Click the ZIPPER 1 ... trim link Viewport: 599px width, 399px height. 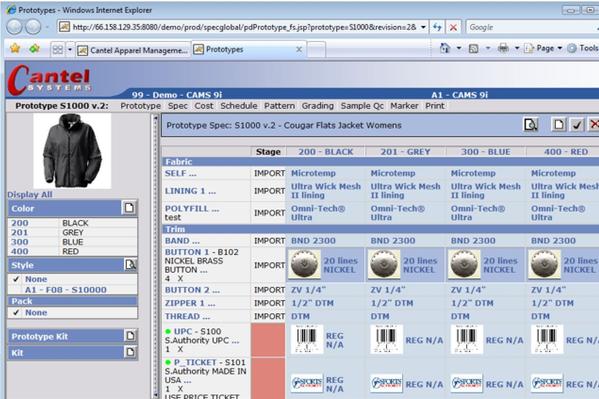click(x=190, y=303)
